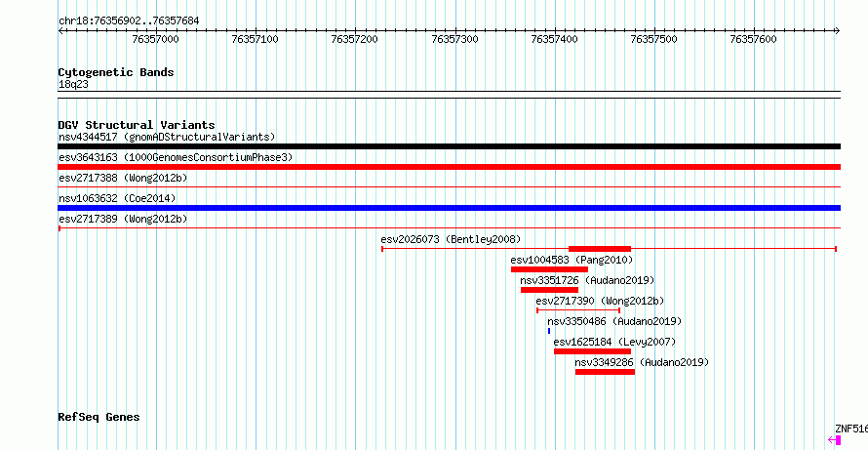This screenshot has width=868, height=450.
Task: Click the esv2717390 thin red line
Action: (578, 310)
